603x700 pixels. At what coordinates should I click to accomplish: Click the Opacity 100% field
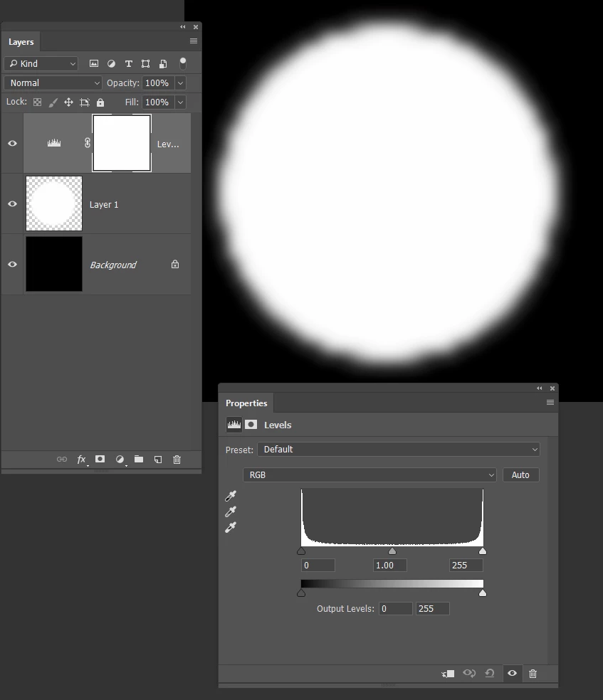(x=158, y=83)
